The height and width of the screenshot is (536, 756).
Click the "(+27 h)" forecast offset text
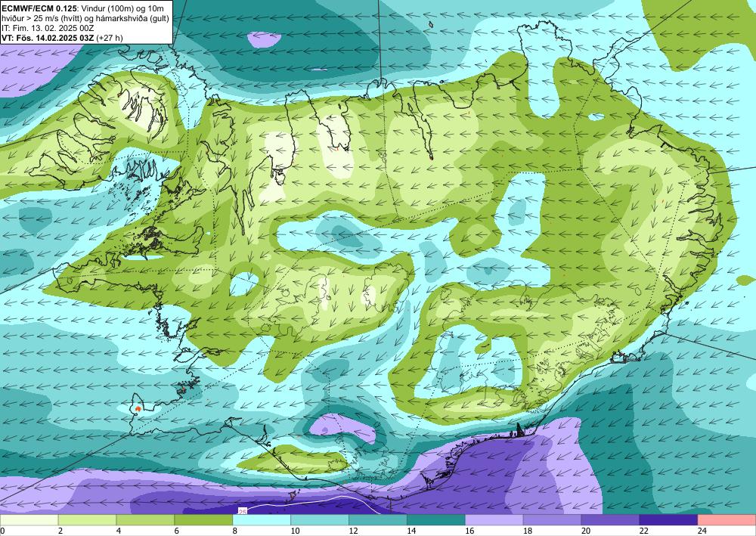tap(110, 38)
